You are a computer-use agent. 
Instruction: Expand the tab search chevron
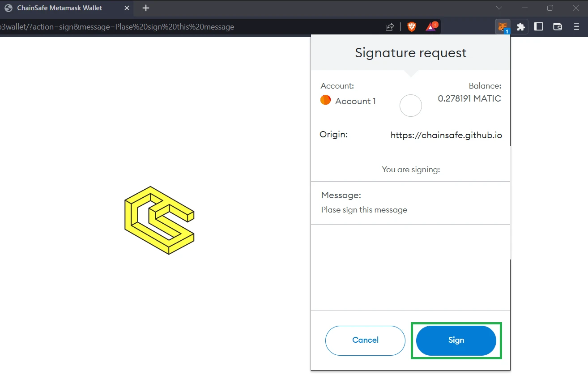pyautogui.click(x=499, y=8)
